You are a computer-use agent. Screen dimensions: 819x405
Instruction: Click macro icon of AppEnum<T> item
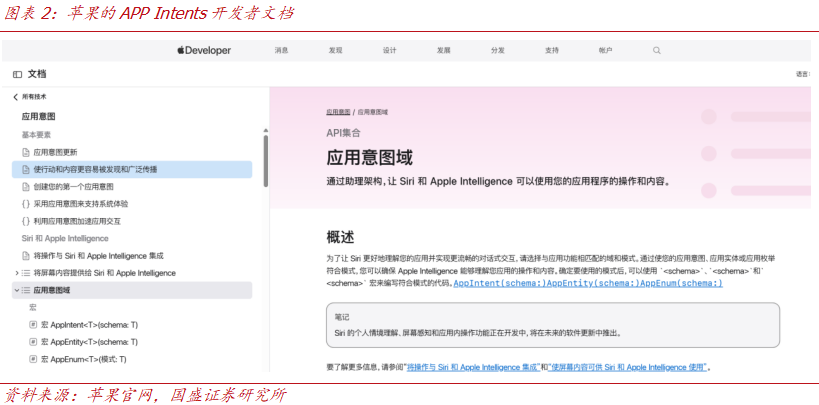(x=33, y=359)
